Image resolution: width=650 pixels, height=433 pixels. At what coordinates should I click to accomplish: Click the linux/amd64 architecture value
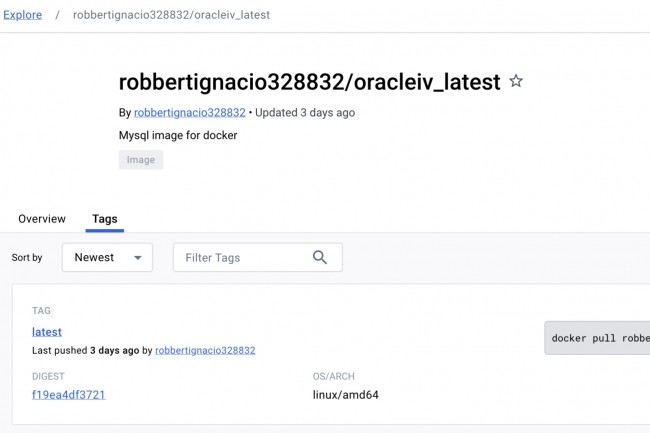346,395
